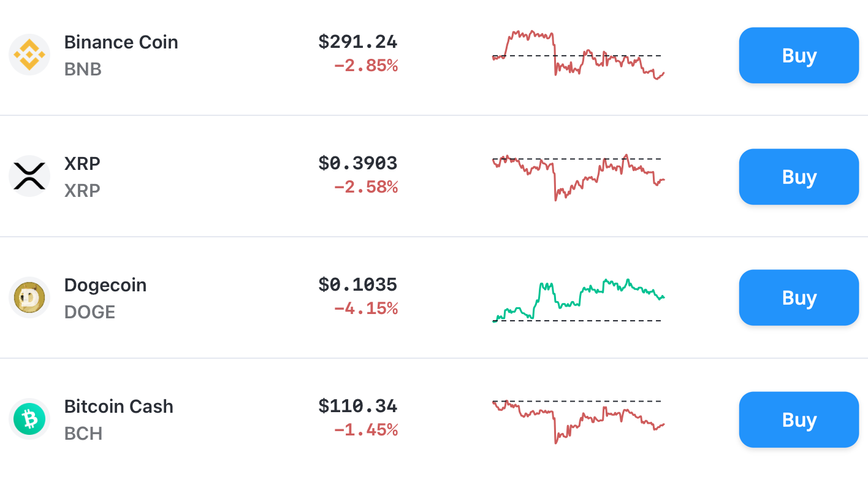The image size is (868, 479).
Task: Select the Dogecoin name label
Action: pos(105,285)
